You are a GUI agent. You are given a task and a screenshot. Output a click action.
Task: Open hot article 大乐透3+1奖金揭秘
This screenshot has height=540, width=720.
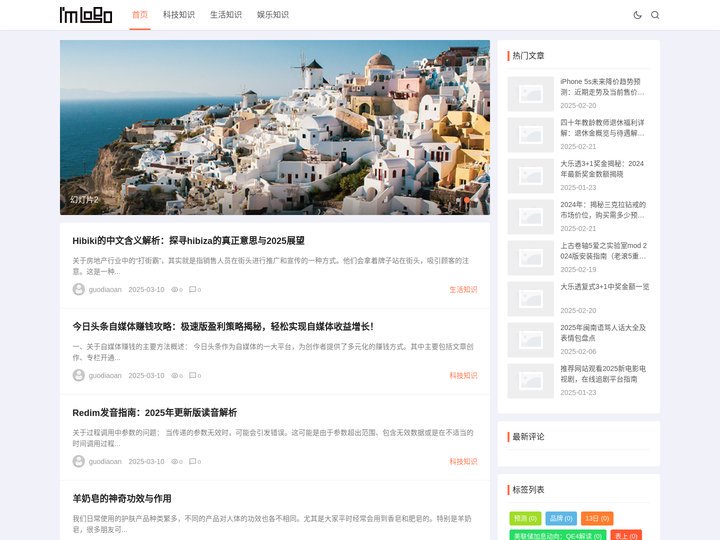coord(602,169)
